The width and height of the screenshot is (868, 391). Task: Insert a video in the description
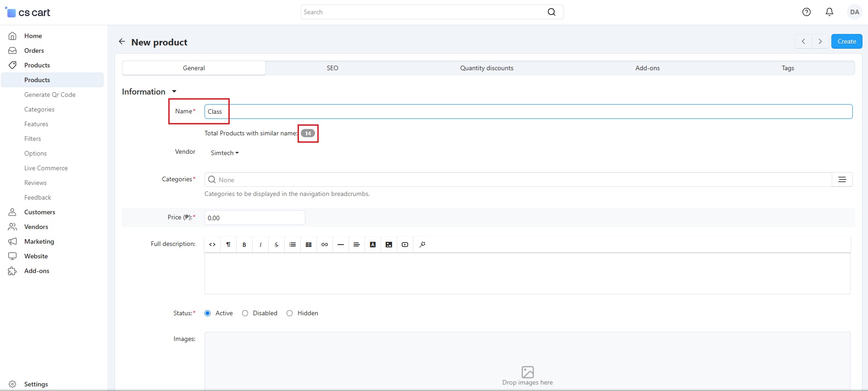pyautogui.click(x=405, y=245)
